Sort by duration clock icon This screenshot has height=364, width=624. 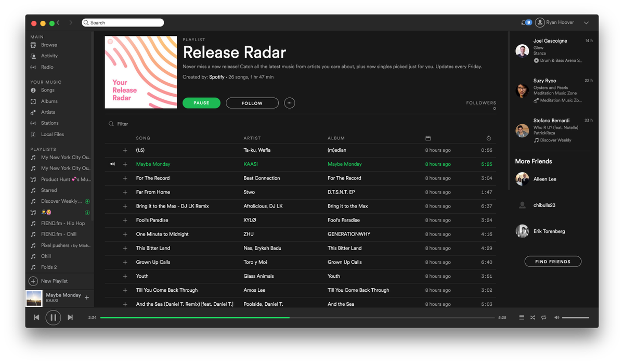point(489,138)
